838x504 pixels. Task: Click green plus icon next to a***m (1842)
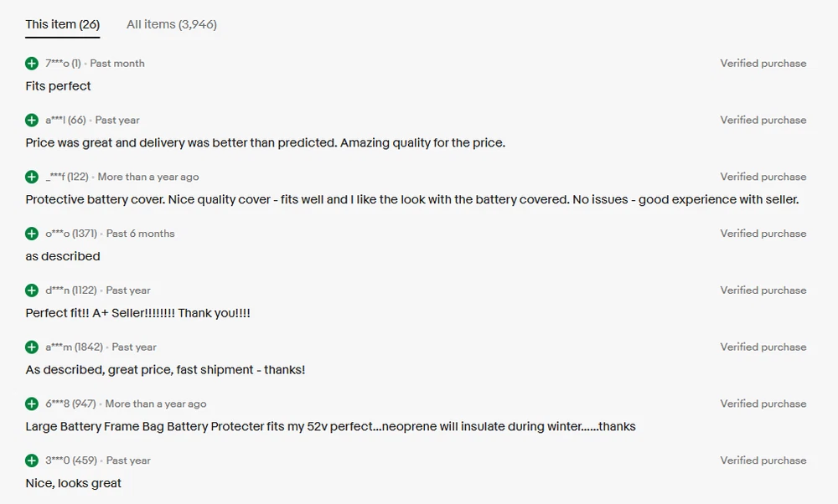(x=32, y=347)
